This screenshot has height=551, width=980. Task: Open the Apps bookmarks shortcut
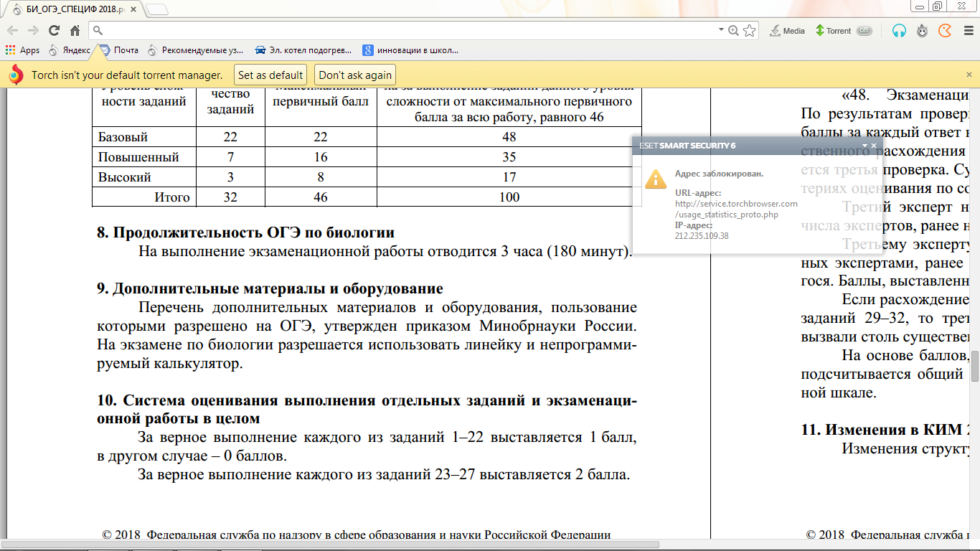tap(22, 50)
